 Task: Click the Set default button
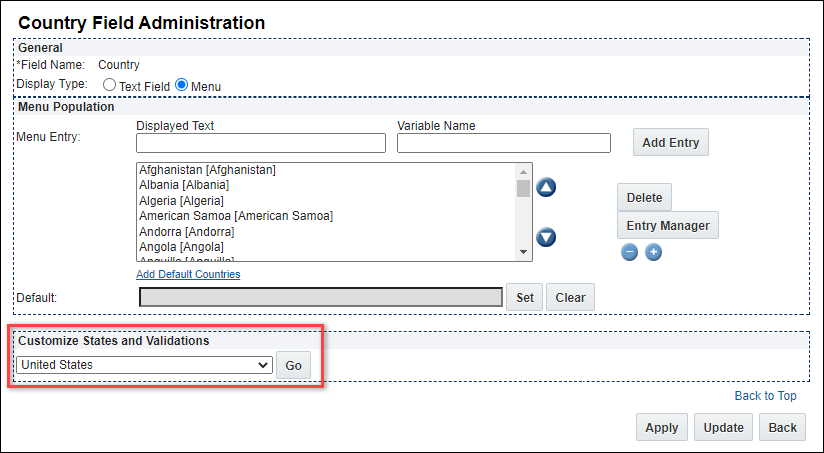524,297
